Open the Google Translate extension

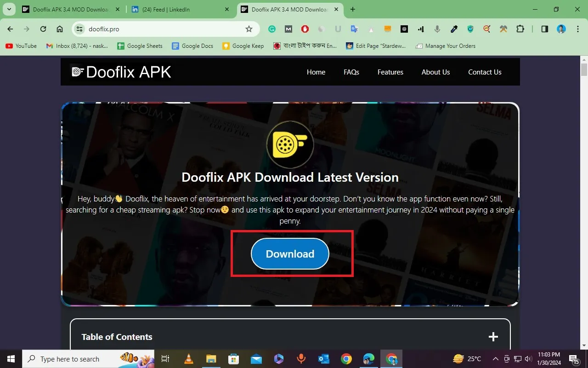point(354,29)
